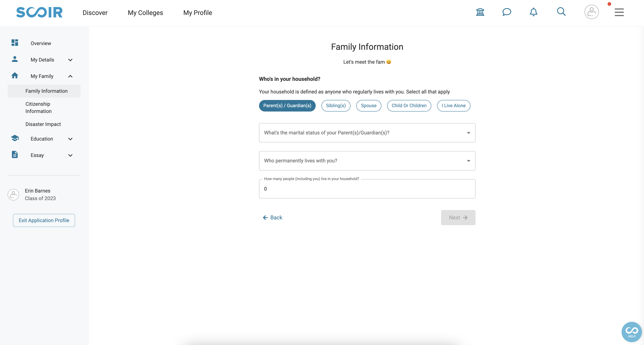Click the Back link
The image size is (644, 345).
tap(273, 217)
